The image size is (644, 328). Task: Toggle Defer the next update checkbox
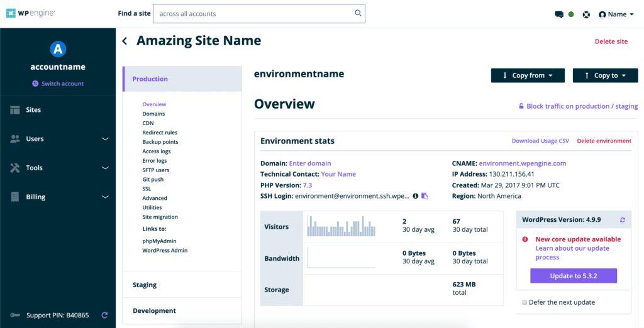click(x=525, y=302)
